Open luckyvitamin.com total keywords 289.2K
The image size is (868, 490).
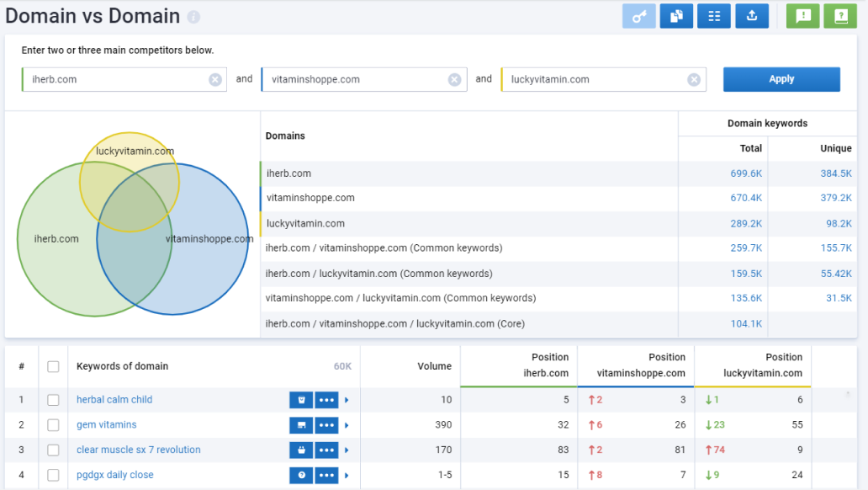click(746, 223)
